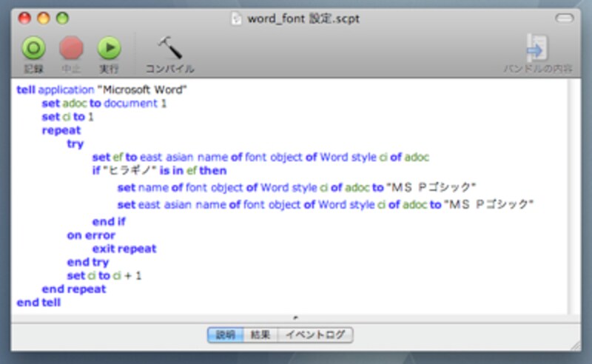The width and height of the screenshot is (592, 364).
Task: Click the pane splitter handle dot
Action: 295,317
